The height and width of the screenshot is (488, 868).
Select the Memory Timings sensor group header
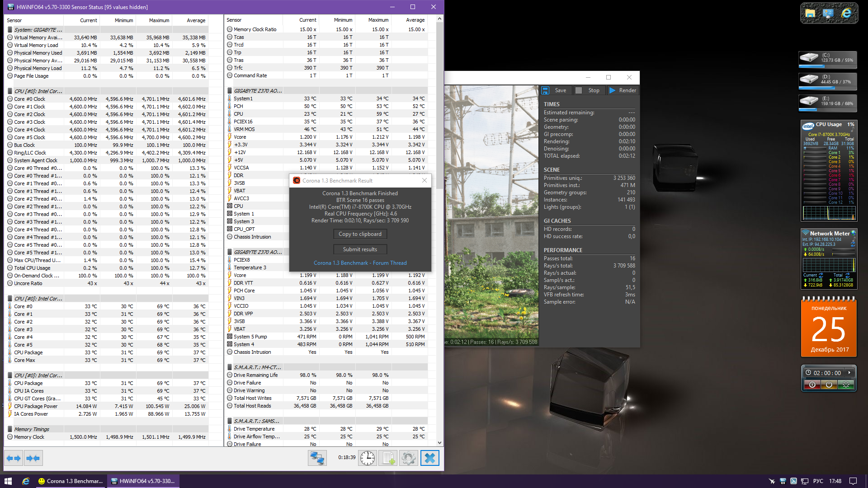coord(32,429)
